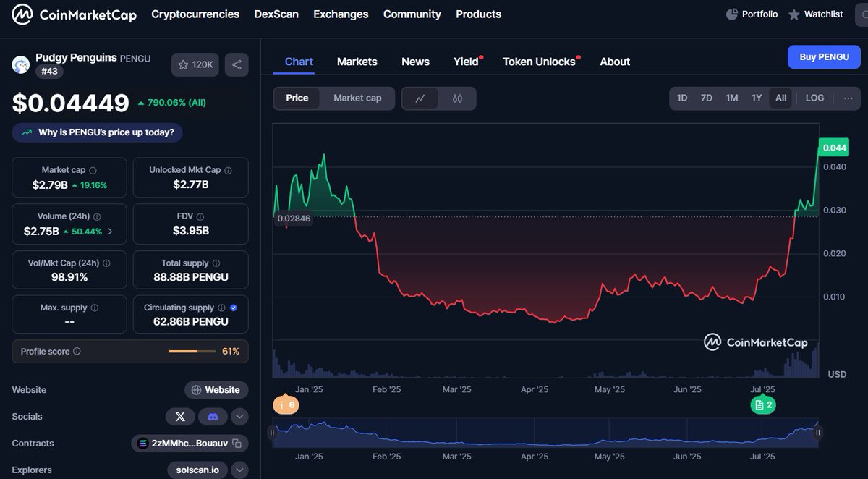
Task: Show Max. supply info icon
Action: pyautogui.click(x=95, y=308)
